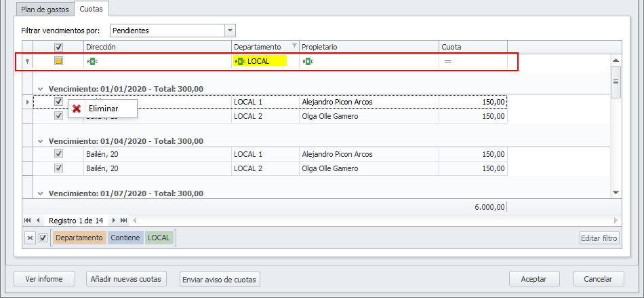Click the Aceptar button
This screenshot has width=644, height=298.
[534, 279]
